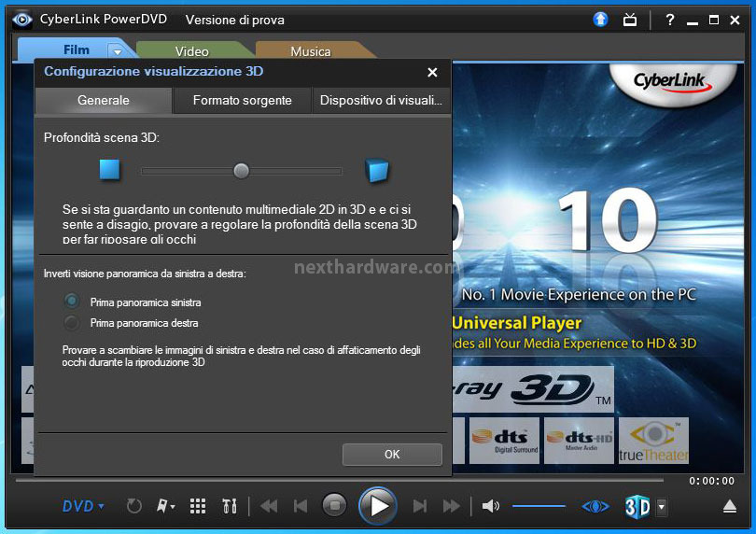Click the Profondità scena 3D label
Image resolution: width=756 pixels, height=534 pixels.
tap(102, 137)
